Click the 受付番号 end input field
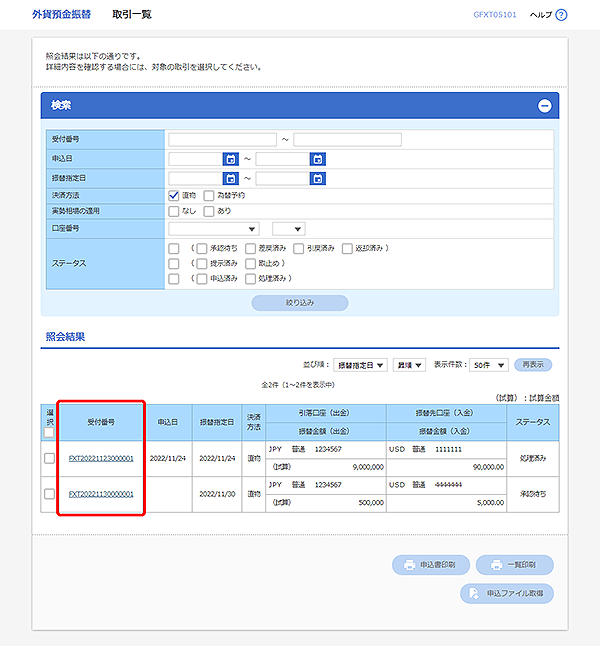600x646 pixels. pos(347,140)
